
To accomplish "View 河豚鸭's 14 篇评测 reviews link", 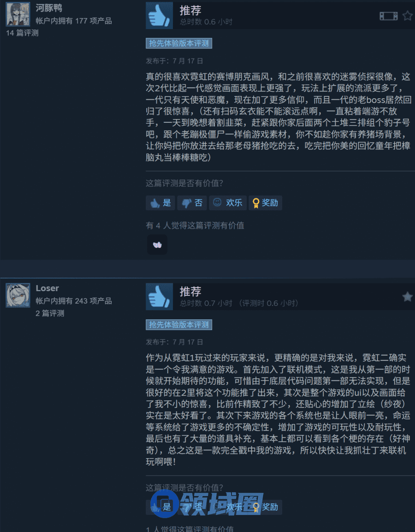I will tap(22, 33).
